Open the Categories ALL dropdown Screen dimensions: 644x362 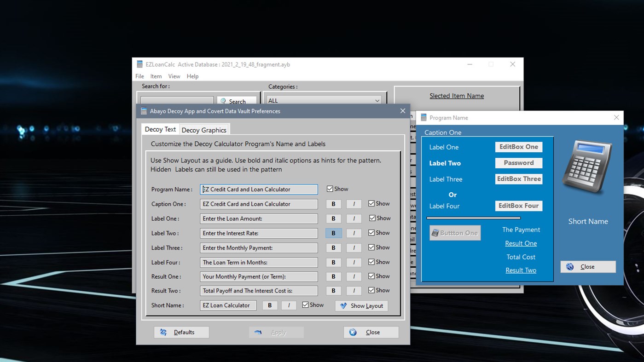(377, 100)
